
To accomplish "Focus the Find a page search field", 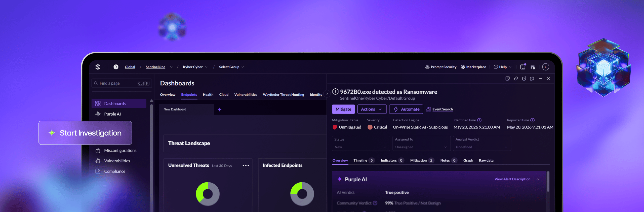I will coord(122,83).
